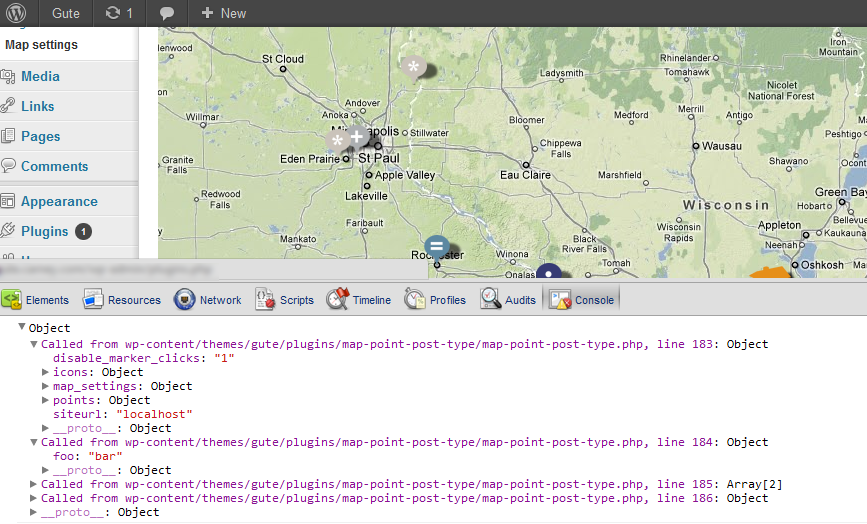The width and height of the screenshot is (867, 524).
Task: Click the Mankato label on map
Action: point(298,239)
